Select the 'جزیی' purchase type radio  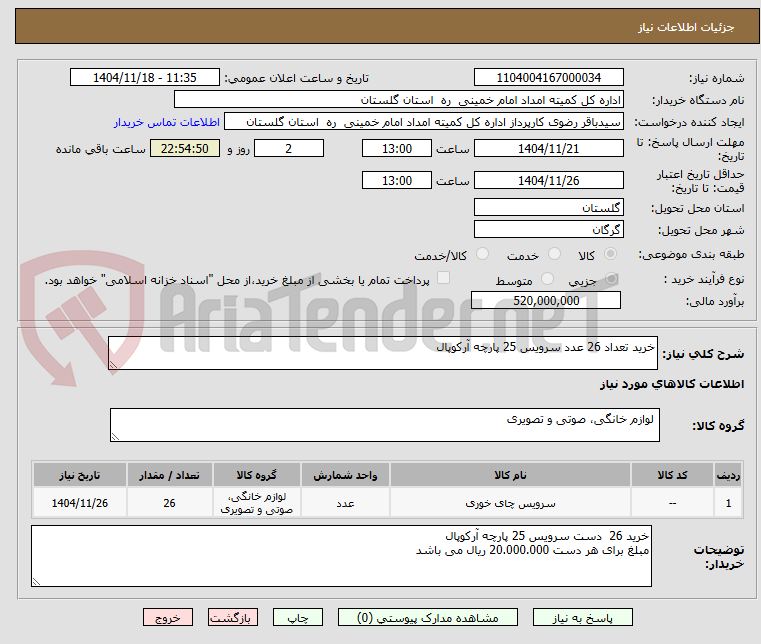tap(611, 279)
